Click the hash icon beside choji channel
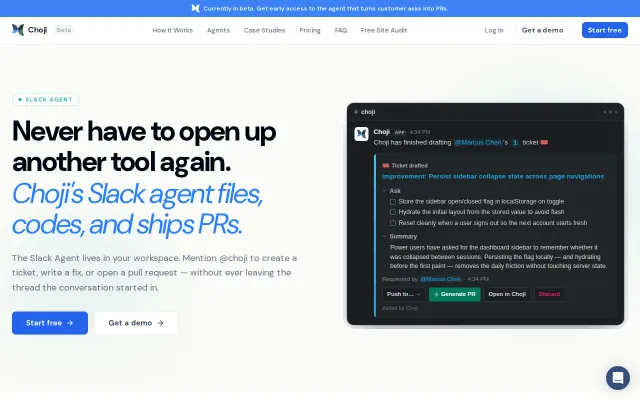The width and height of the screenshot is (640, 400). pyautogui.click(x=356, y=112)
